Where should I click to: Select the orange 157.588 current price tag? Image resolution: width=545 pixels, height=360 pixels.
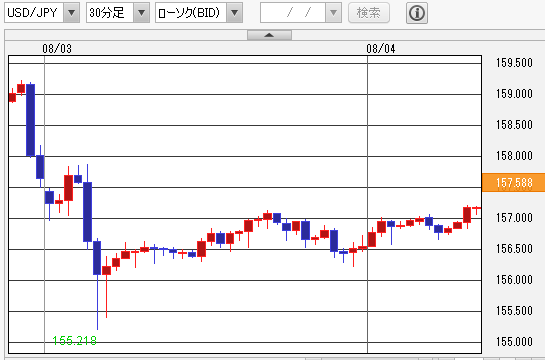tap(513, 182)
